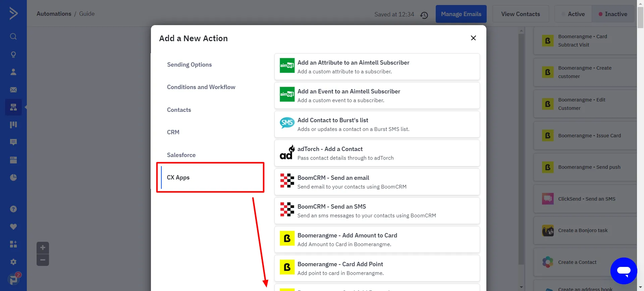Select the CX Apps category
This screenshot has height=291, width=644.
(x=210, y=177)
